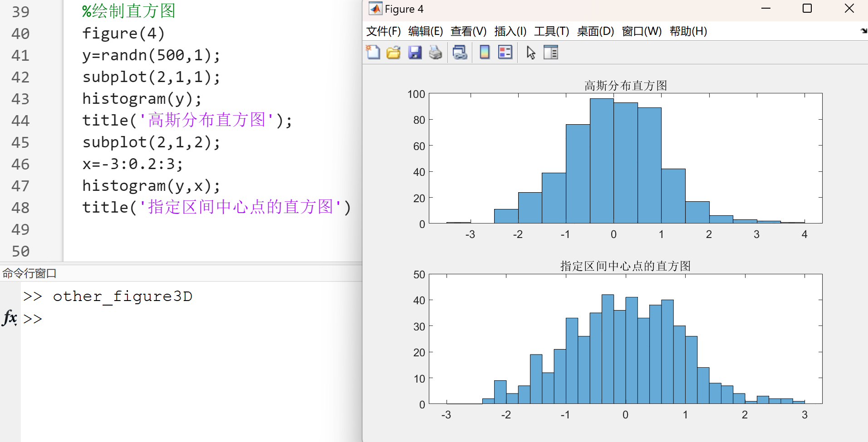The image size is (868, 442).
Task: Click the Link Plot toolbar icon
Action: point(460,53)
